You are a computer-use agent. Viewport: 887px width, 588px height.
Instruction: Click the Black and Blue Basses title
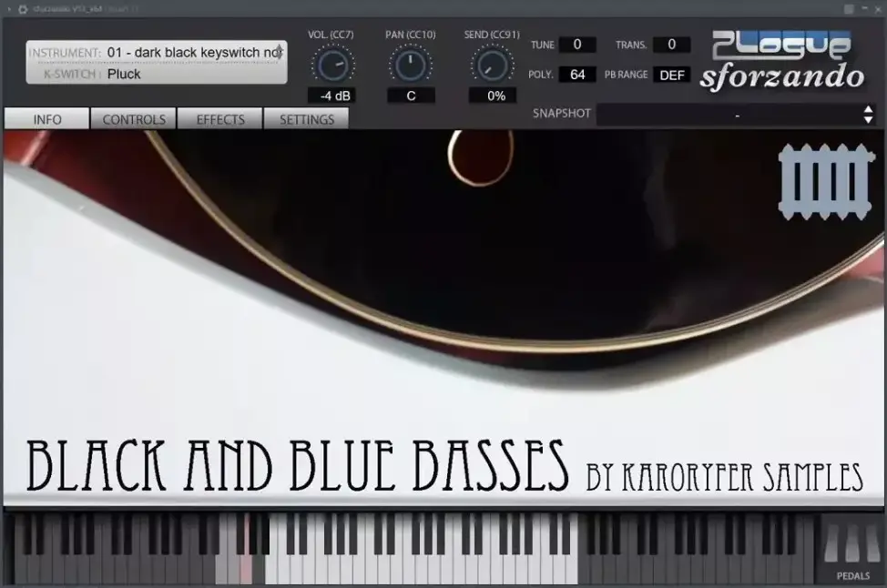coord(298,465)
